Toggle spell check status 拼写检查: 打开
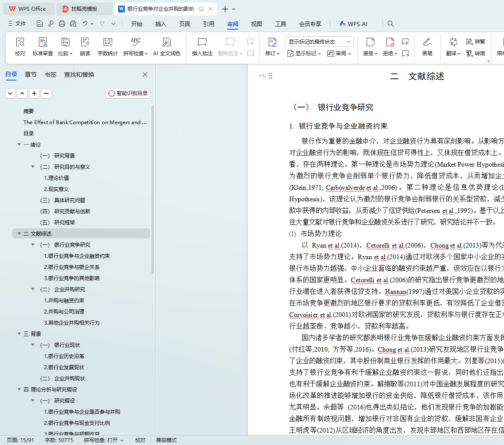504x445 pixels. click(x=103, y=440)
